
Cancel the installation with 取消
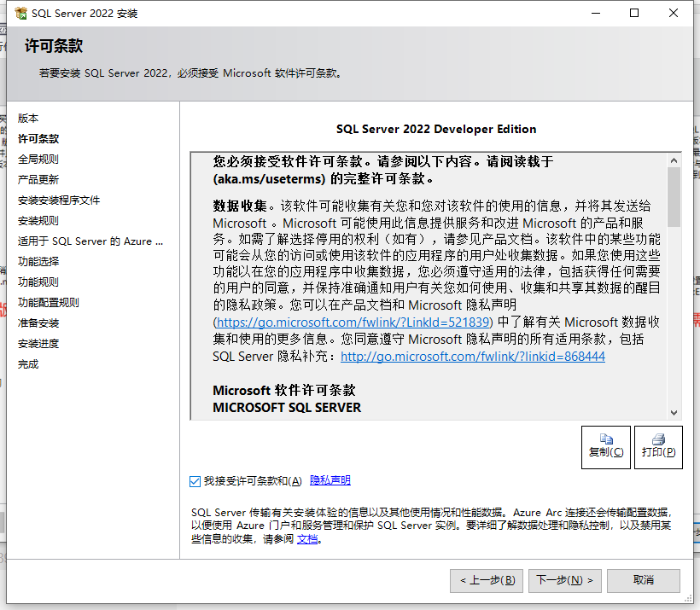644,580
